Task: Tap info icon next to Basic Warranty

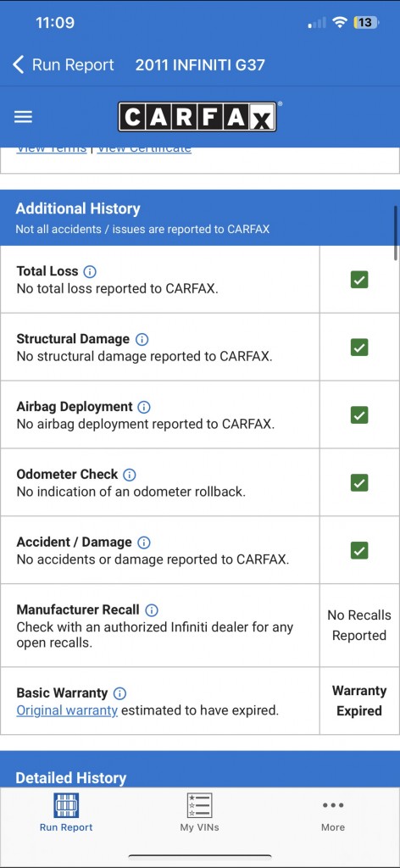Action: 119,693
